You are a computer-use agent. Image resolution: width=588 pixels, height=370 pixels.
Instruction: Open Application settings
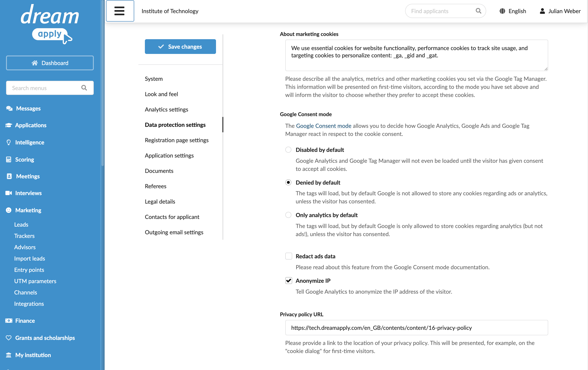[169, 156]
